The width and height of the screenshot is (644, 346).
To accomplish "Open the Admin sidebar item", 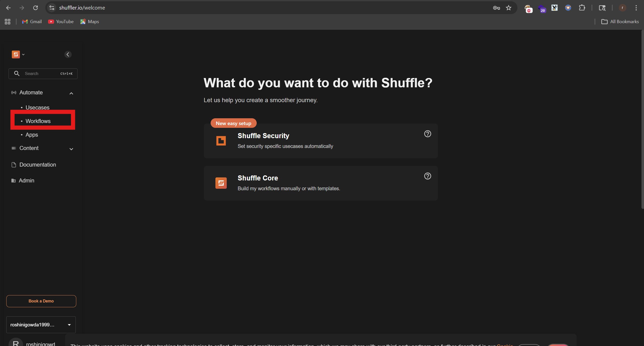I will tap(26, 180).
